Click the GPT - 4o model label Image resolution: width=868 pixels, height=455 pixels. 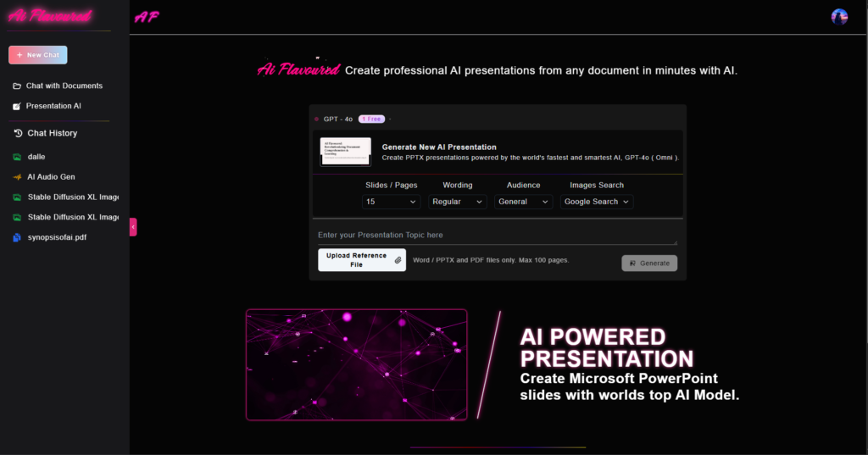(337, 119)
